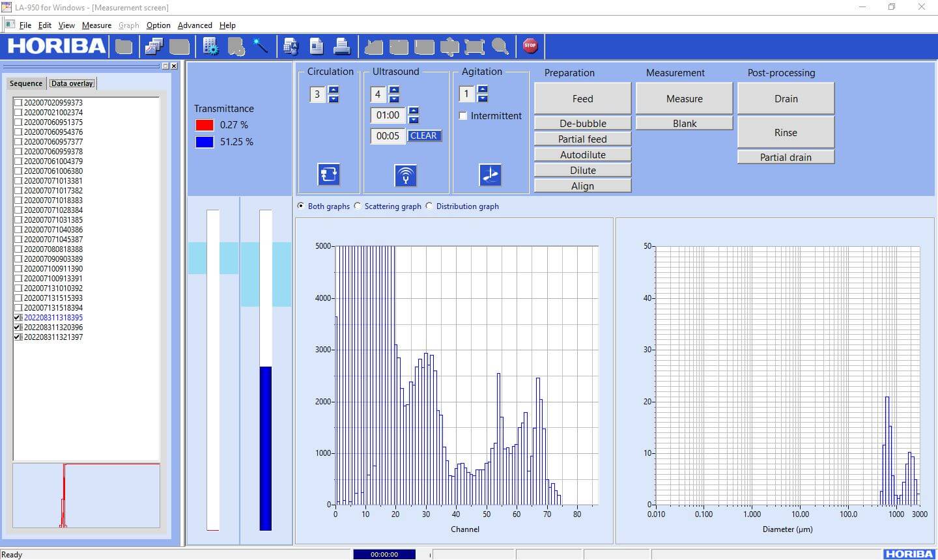The image size is (938, 560).
Task: Click the 01:00 ultrasound time field
Action: point(388,115)
